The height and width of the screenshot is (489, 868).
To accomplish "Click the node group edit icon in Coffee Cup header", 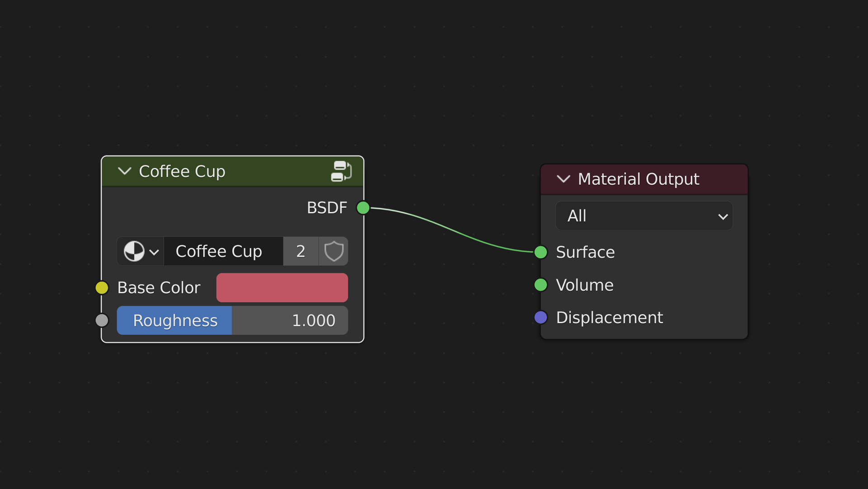I will point(341,171).
